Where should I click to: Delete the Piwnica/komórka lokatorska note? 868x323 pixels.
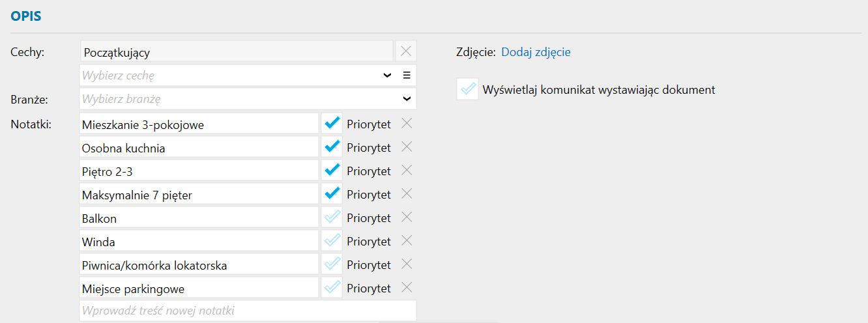tap(407, 264)
